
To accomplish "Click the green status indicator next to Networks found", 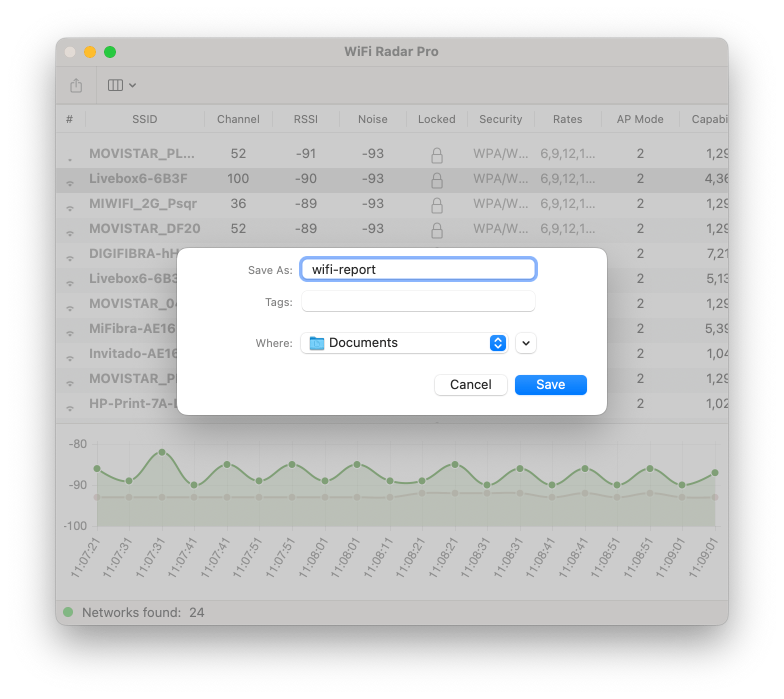I will click(68, 612).
